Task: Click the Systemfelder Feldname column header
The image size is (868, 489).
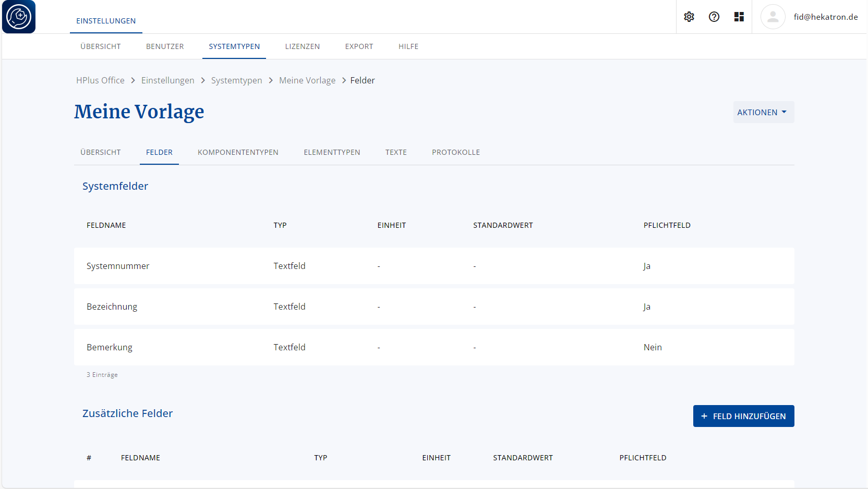Action: coord(106,225)
